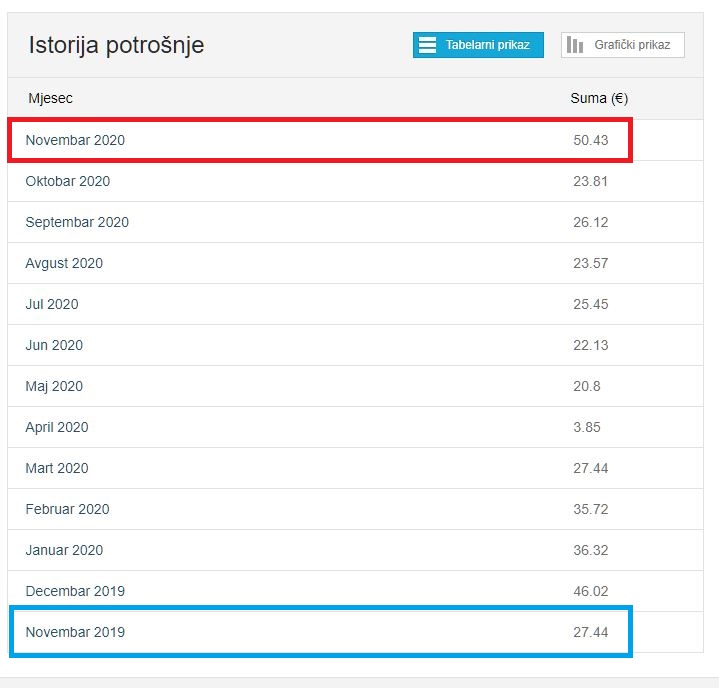Click the Suma (€) column header
719x688 pixels.
tap(599, 98)
